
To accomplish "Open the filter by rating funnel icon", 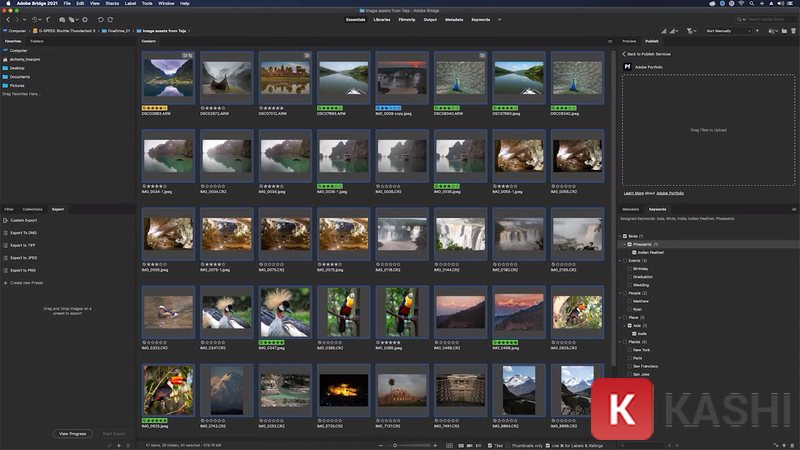I will pyautogui.click(x=691, y=31).
